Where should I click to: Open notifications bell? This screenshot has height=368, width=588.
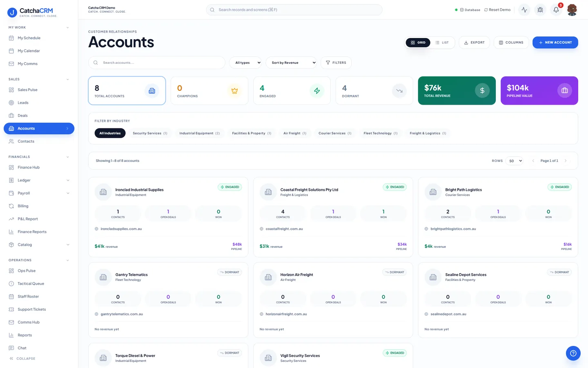pyautogui.click(x=556, y=10)
